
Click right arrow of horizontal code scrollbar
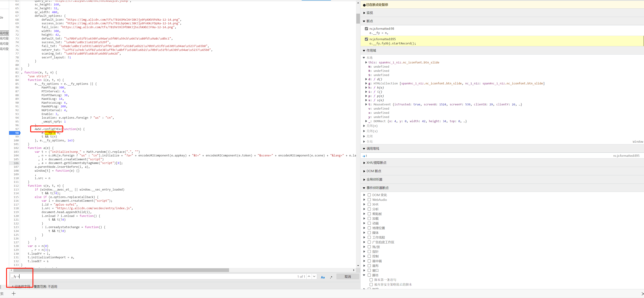tap(354, 270)
